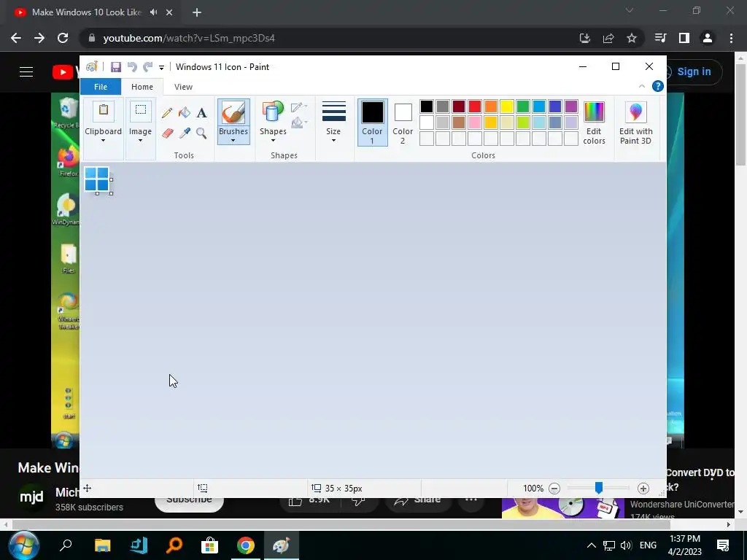Screen dimensions: 747x560
Task: Click zoom in plus button in status bar
Action: pos(643,488)
